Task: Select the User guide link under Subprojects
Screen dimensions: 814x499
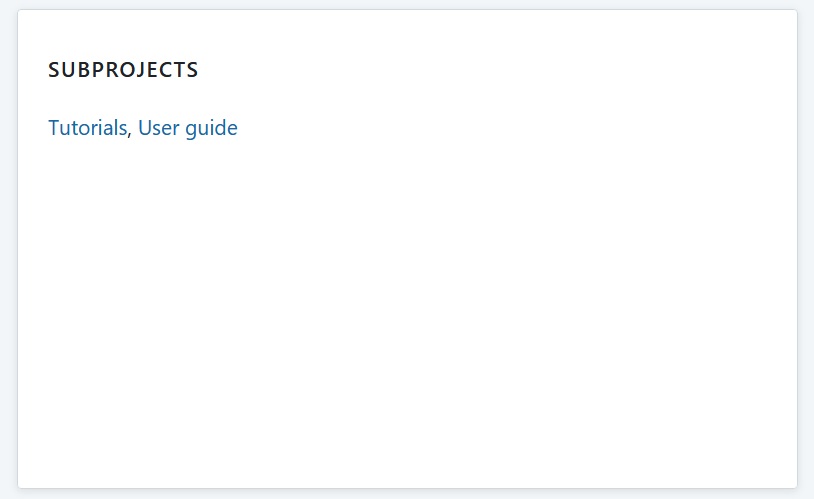Action: click(188, 128)
